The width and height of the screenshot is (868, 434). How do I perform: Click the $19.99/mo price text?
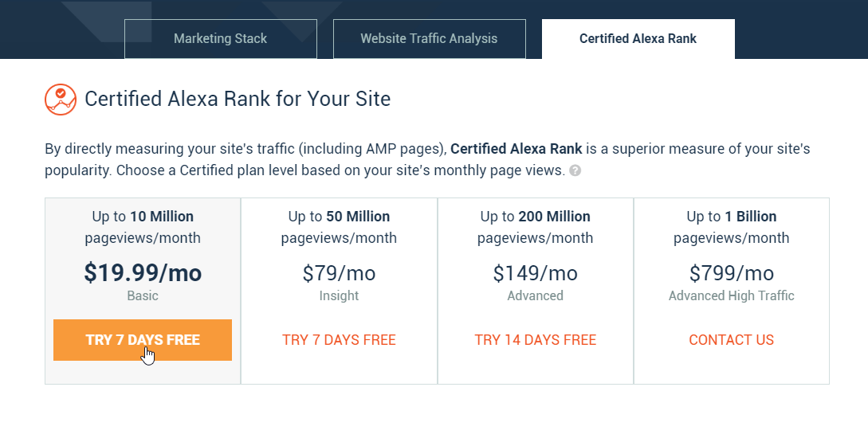[x=143, y=272]
